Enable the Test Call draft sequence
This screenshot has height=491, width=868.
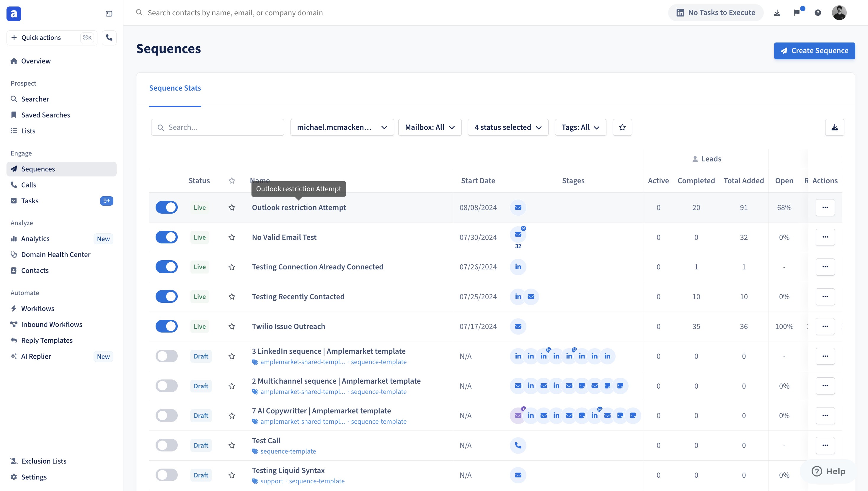coord(166,445)
